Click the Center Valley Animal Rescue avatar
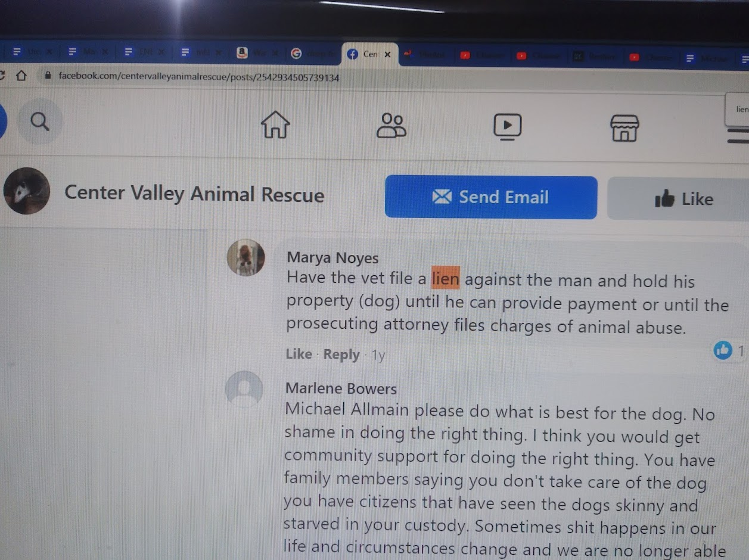Image resolution: width=749 pixels, height=560 pixels. 27,191
